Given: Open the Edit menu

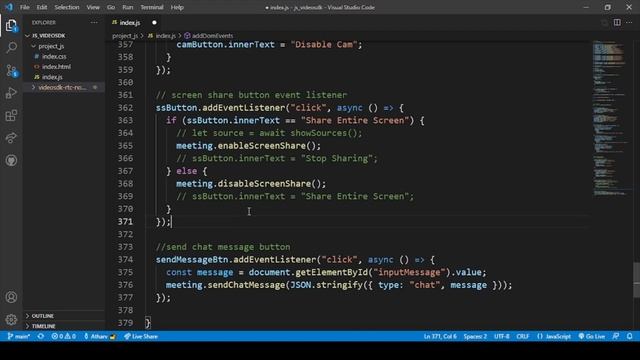Looking at the screenshot, I should click(42, 7).
